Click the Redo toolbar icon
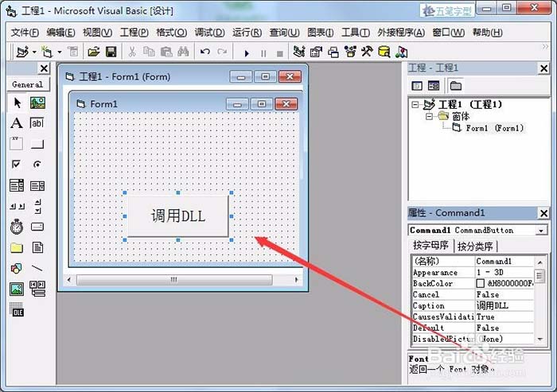The height and width of the screenshot is (392, 557). coord(222,52)
